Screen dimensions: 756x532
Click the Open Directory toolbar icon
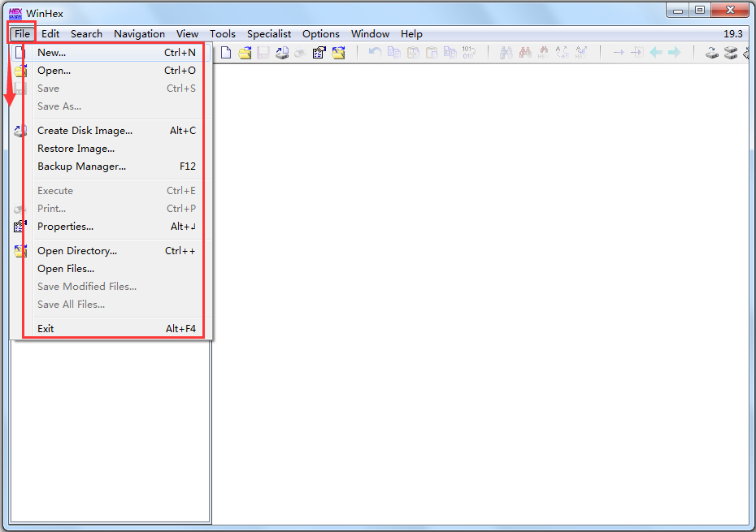(x=338, y=53)
